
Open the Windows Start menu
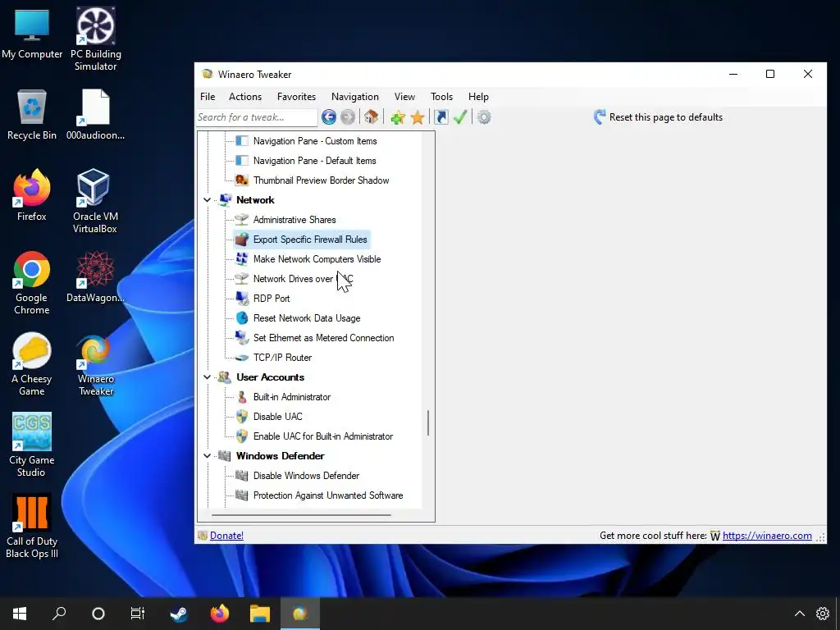(x=20, y=614)
